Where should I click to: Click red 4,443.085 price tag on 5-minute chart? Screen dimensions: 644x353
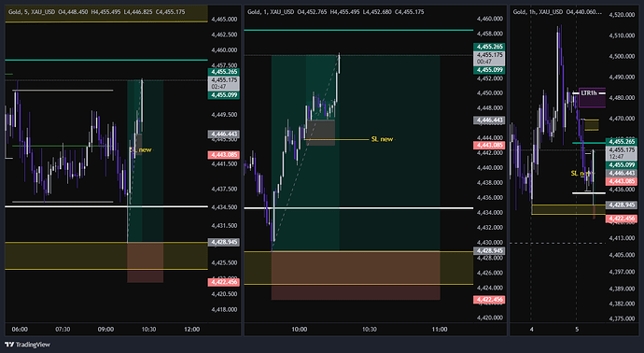tap(223, 155)
